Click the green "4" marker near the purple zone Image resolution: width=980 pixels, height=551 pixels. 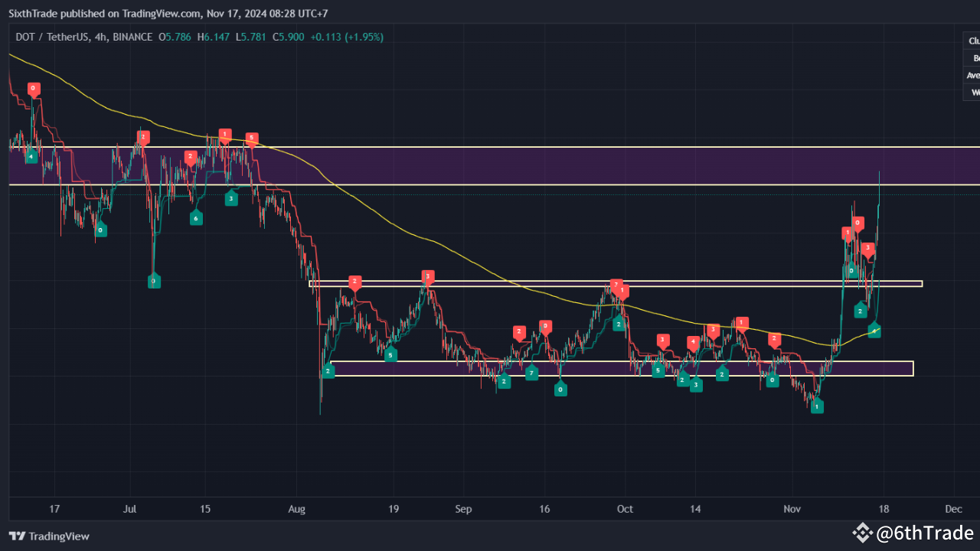point(31,156)
